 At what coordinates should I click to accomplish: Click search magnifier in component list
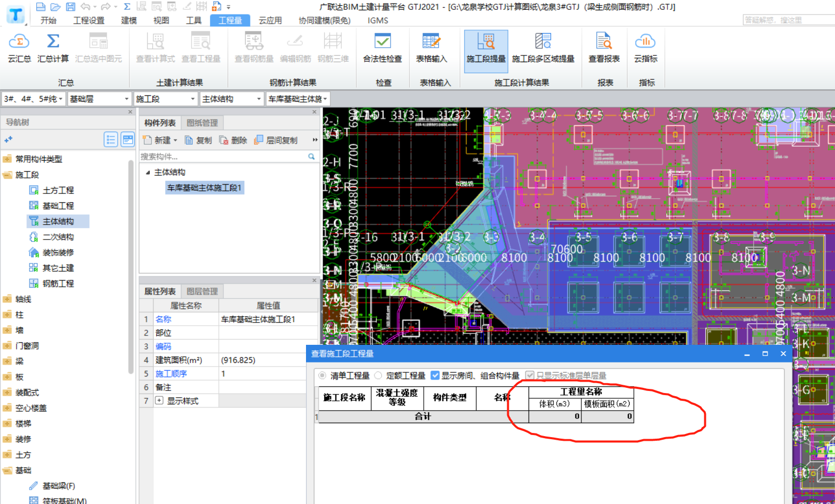(311, 156)
